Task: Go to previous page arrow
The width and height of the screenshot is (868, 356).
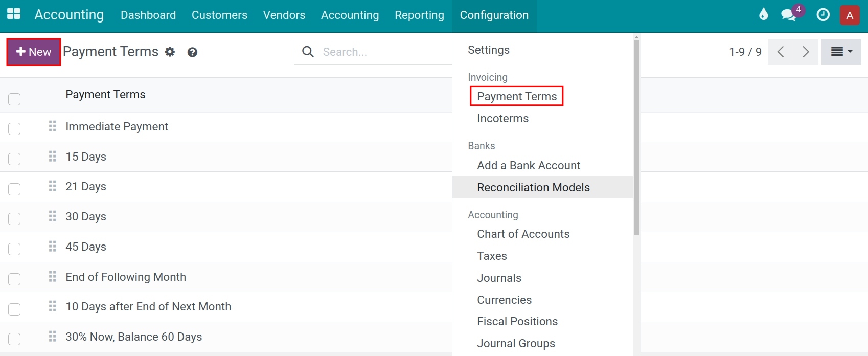Action: (781, 52)
